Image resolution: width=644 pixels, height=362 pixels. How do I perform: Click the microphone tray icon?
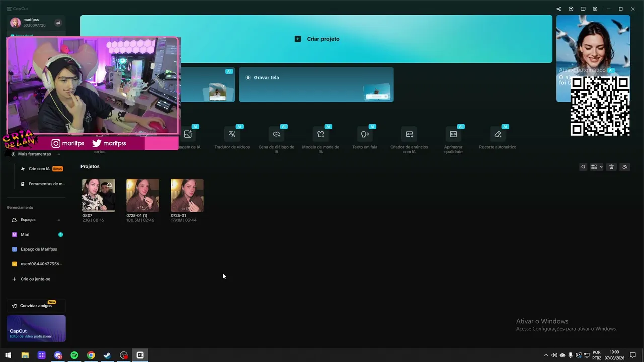click(571, 355)
